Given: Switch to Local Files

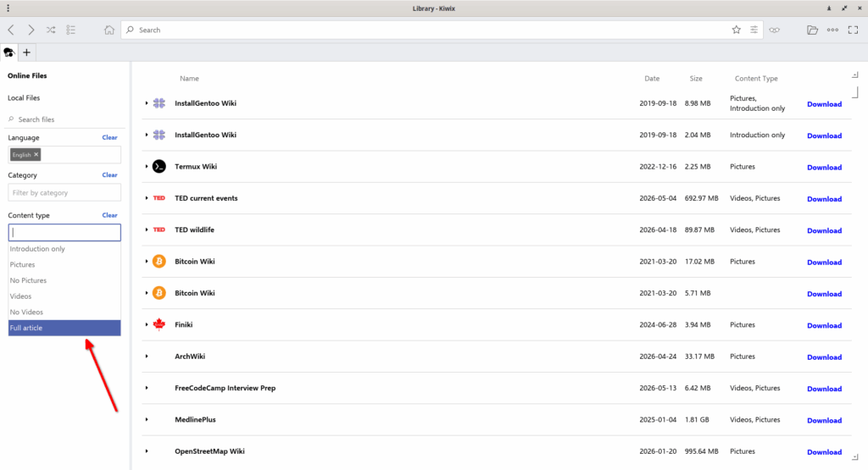Looking at the screenshot, I should pyautogui.click(x=24, y=98).
